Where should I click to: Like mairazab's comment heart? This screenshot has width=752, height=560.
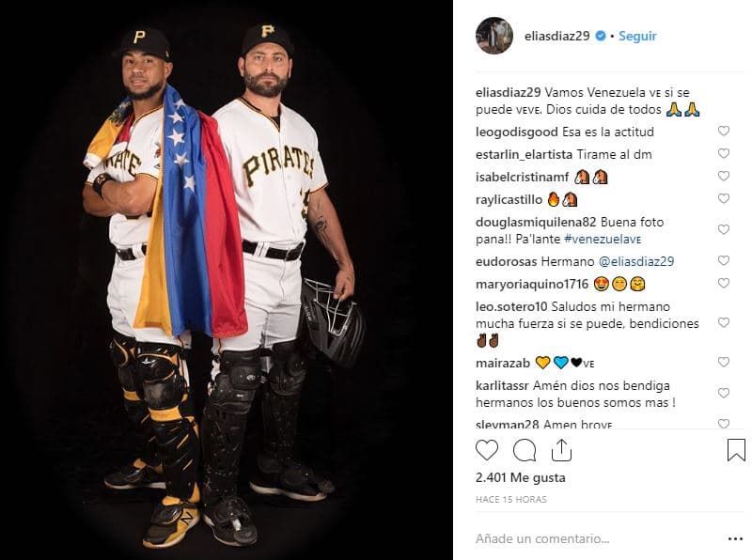[723, 362]
